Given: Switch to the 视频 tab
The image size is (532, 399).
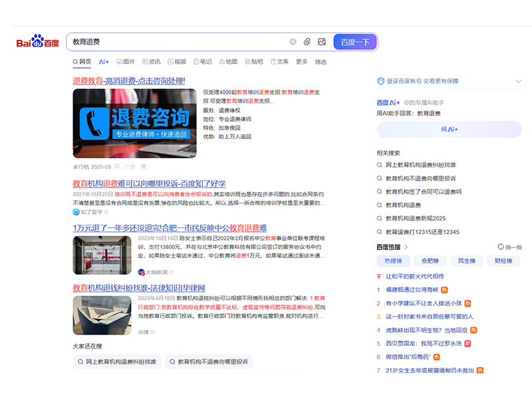Looking at the screenshot, I should [177, 62].
